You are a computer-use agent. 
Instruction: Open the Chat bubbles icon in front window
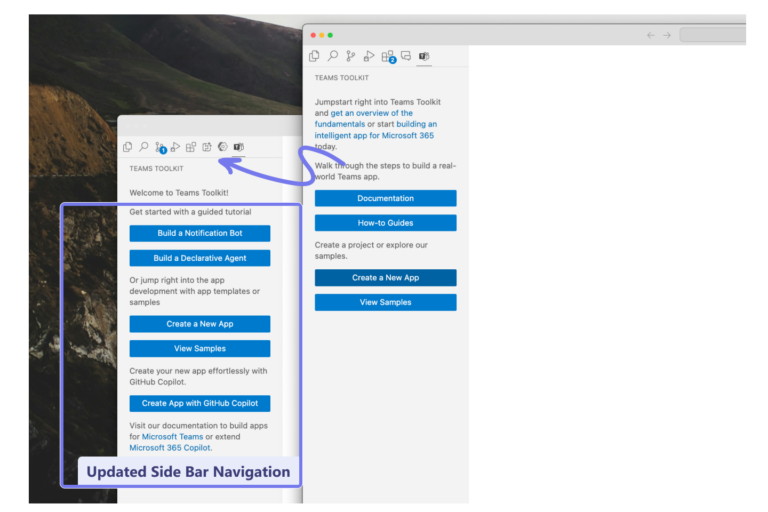click(406, 56)
